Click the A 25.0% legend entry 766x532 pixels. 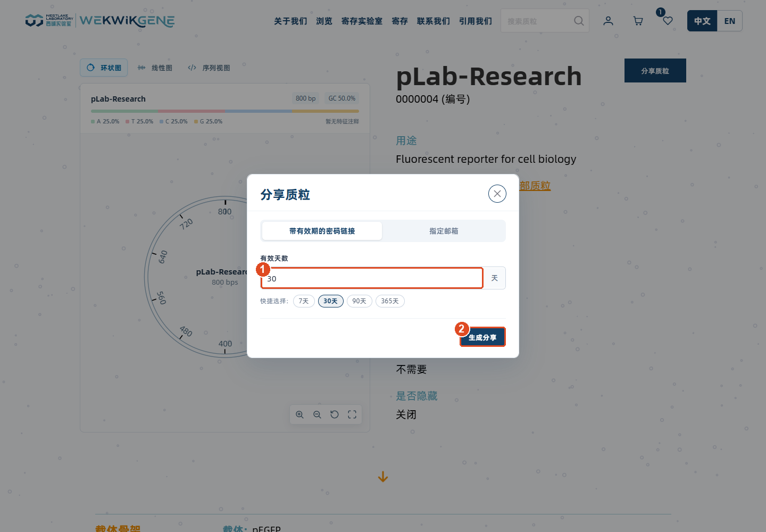[105, 121]
